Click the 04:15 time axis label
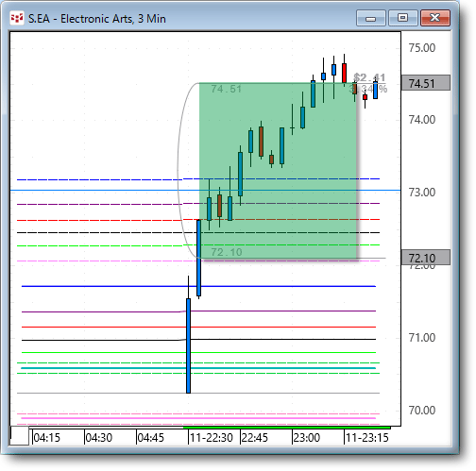The image size is (476, 471). click(46, 438)
